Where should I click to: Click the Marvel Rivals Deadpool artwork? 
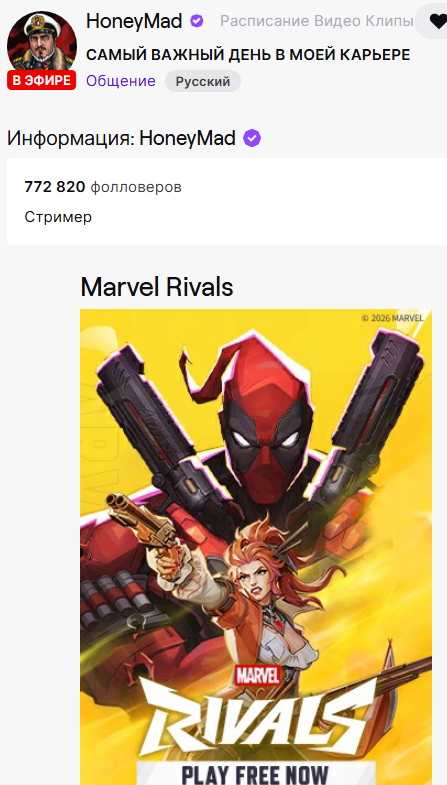click(256, 547)
